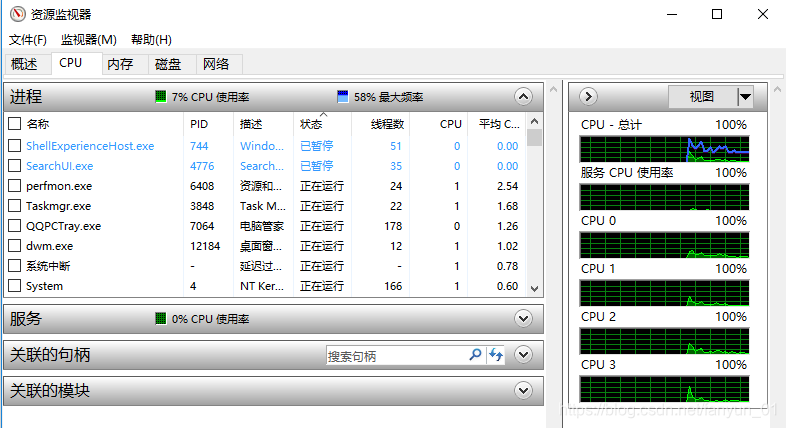Click process list scrollbar up arrow
This screenshot has width=786, height=428.
pos(534,121)
